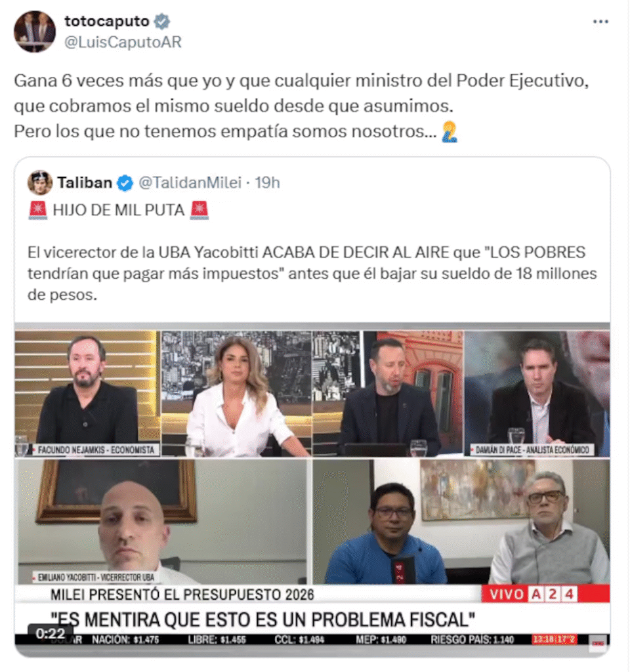Open the @TalidanMilei handle link
Screen dimensions: 630x672
[x=190, y=182]
